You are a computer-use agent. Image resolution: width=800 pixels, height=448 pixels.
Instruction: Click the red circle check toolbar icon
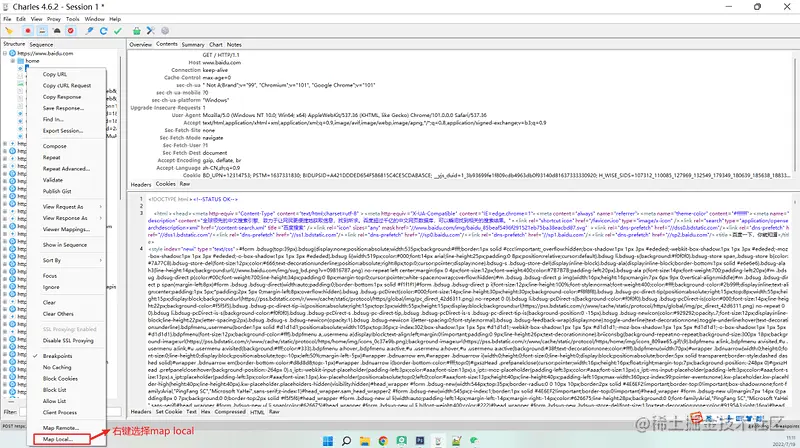71,31
